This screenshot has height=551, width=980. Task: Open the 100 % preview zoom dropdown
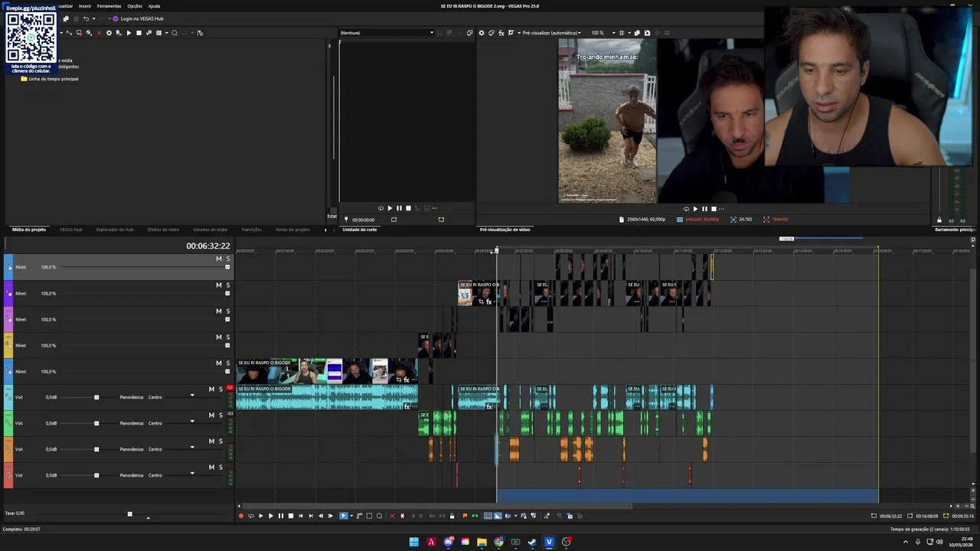[x=604, y=33]
